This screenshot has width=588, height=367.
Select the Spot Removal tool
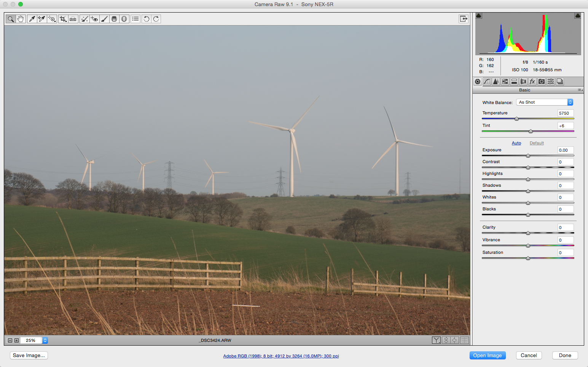[x=84, y=19]
